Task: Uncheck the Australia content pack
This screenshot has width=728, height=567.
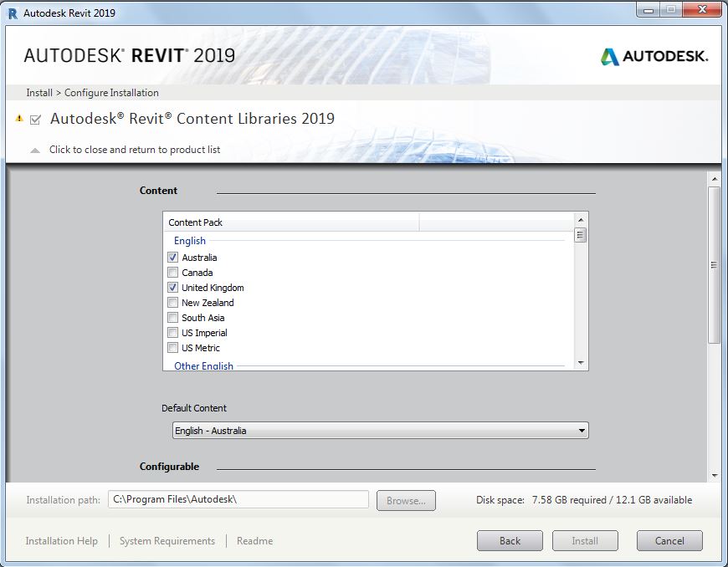Action: click(x=172, y=258)
